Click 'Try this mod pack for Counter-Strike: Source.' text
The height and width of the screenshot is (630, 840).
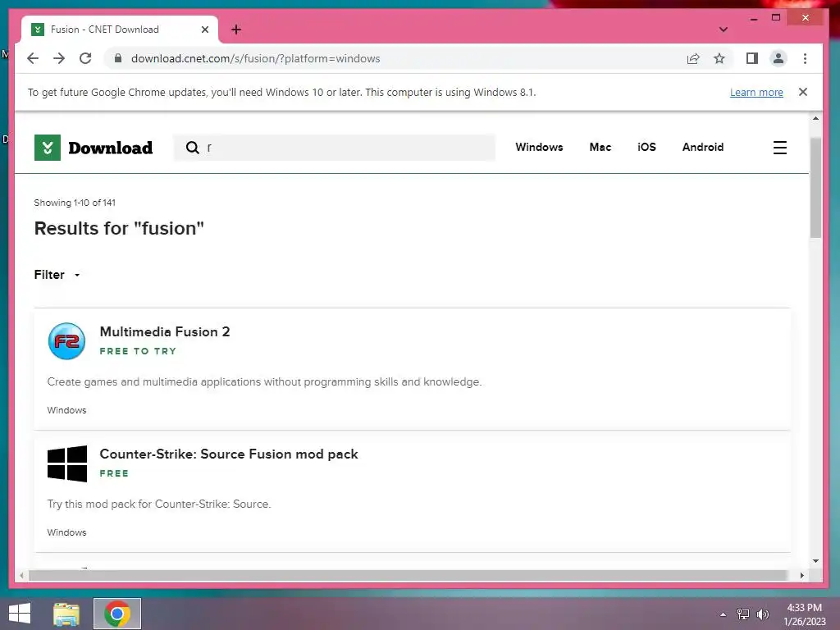(x=159, y=504)
